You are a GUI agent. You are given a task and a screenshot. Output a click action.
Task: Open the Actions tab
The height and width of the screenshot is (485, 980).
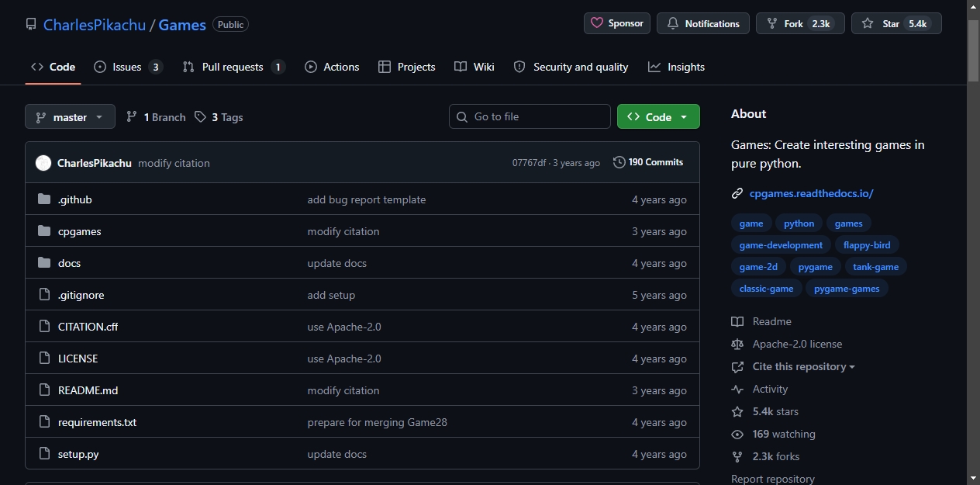pos(332,67)
